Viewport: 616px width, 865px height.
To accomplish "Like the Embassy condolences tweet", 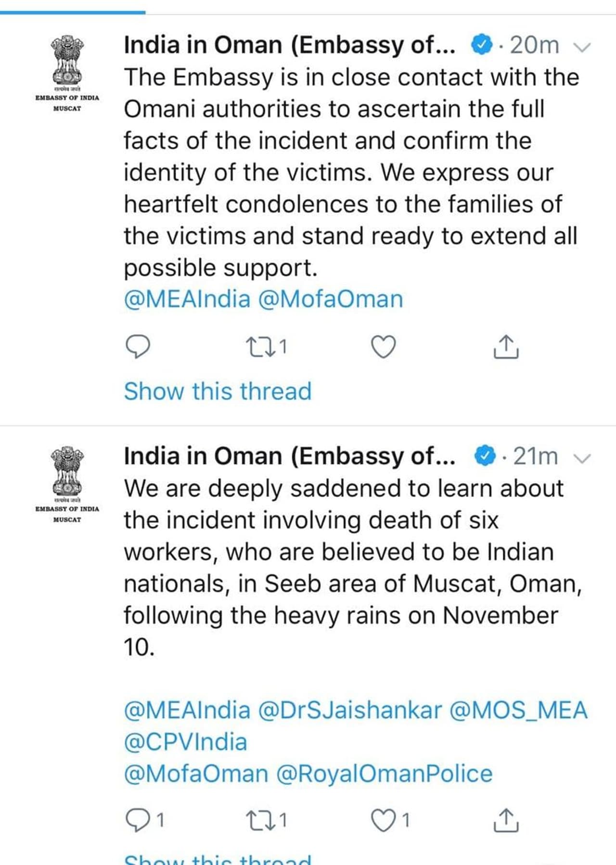I will click(x=384, y=346).
